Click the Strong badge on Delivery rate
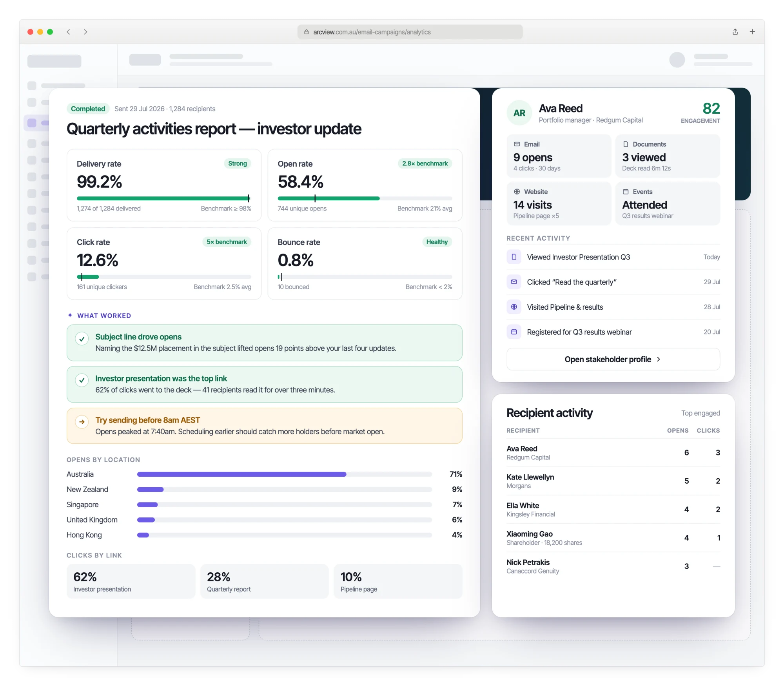This screenshot has height=686, width=784. click(238, 163)
